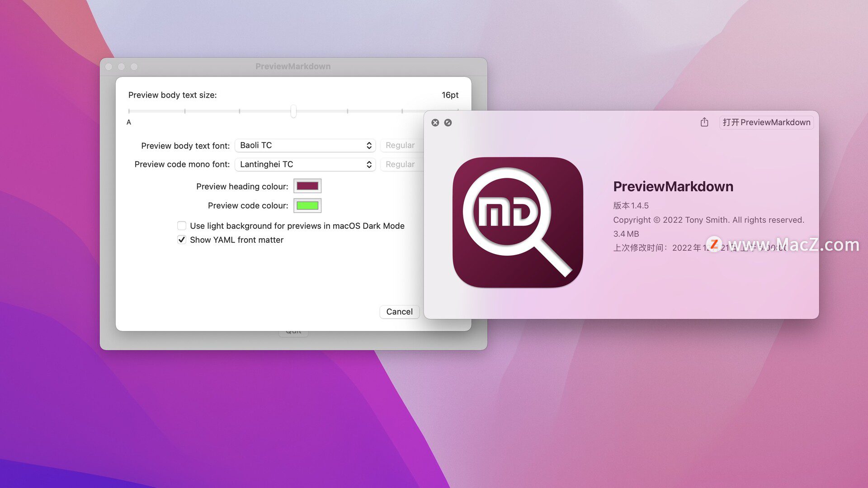
Task: Click the share icon in the info panel
Action: (704, 122)
